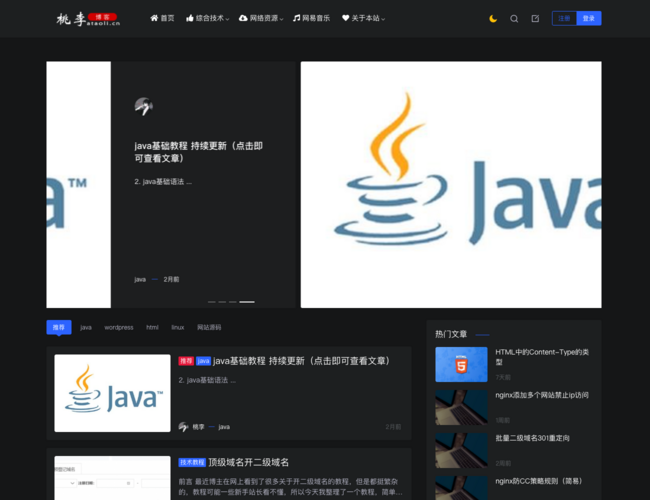Open HTML5 thumbnail in 热门文章
This screenshot has width=650, height=500.
[x=461, y=364]
